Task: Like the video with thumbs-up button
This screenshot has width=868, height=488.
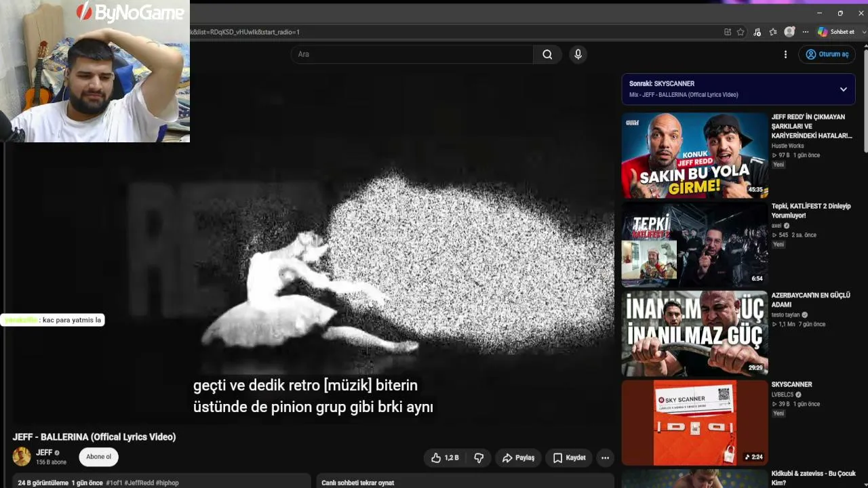Action: (444, 458)
